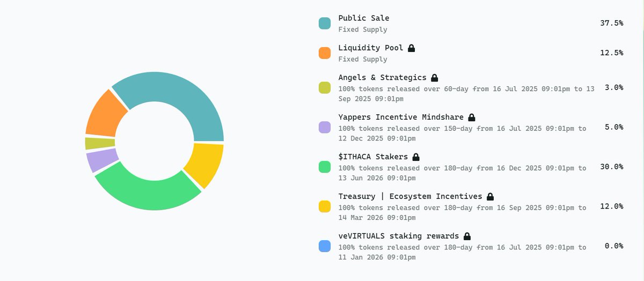Click the teal Public Sale legend swatch
This screenshot has width=644, height=281.
(x=325, y=23)
